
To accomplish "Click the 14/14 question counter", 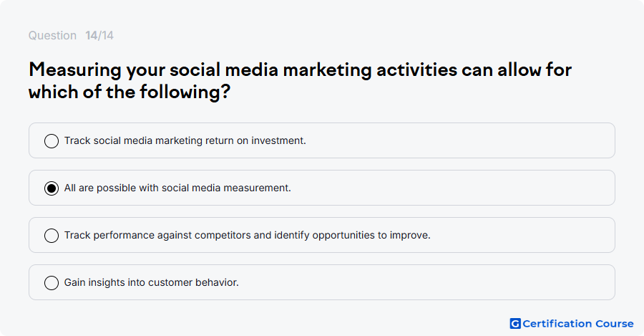I will pos(99,35).
